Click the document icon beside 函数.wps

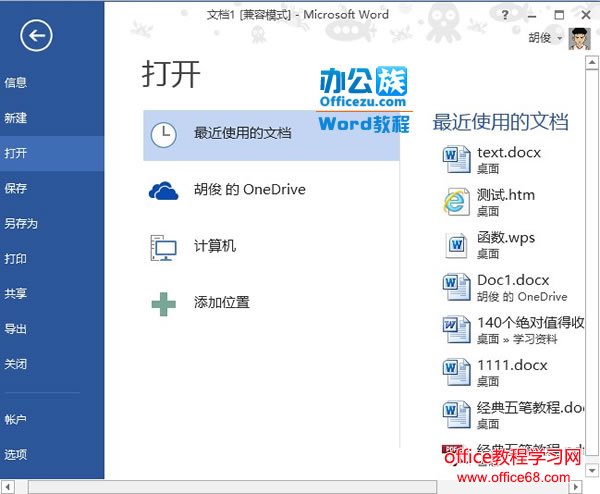point(456,245)
